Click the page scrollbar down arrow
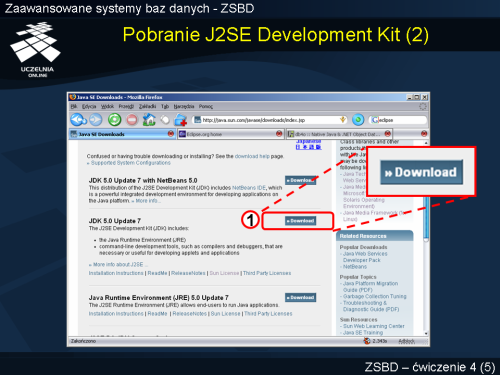 [426, 333]
